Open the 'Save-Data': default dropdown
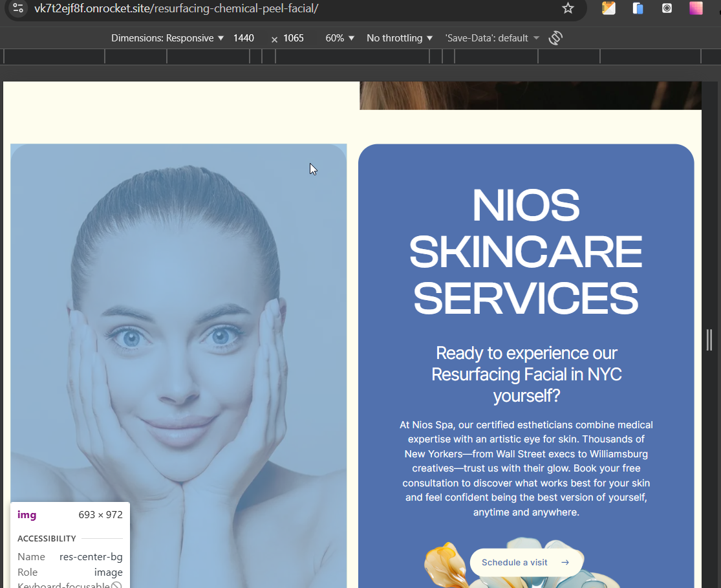The width and height of the screenshot is (721, 588). click(492, 38)
